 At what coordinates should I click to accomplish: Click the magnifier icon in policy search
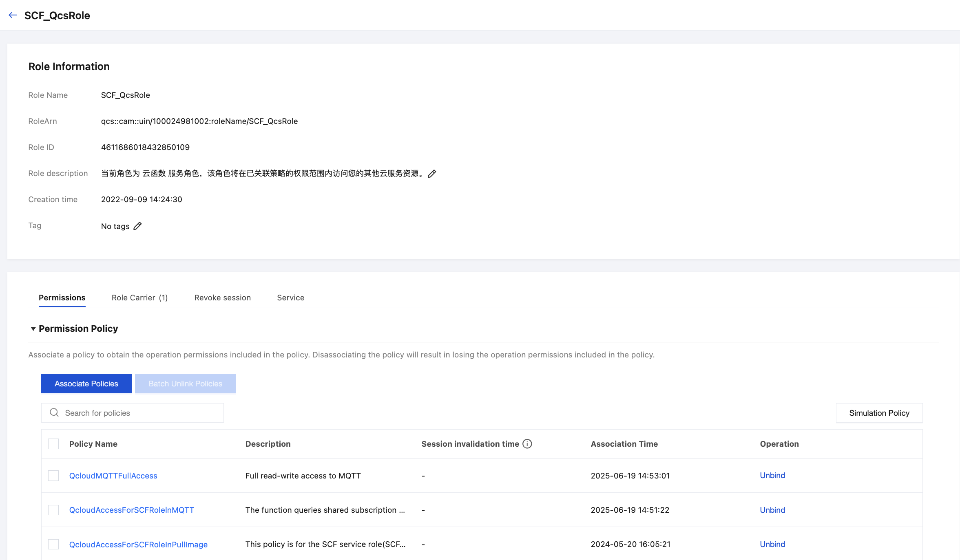point(54,413)
